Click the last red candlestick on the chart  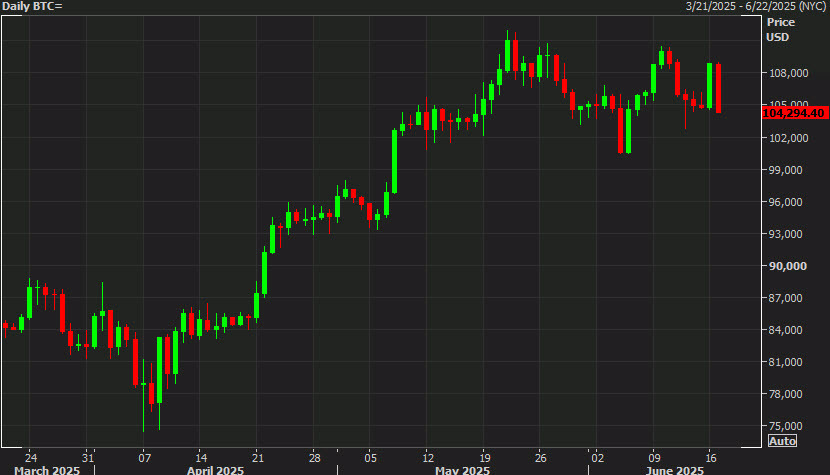718,88
